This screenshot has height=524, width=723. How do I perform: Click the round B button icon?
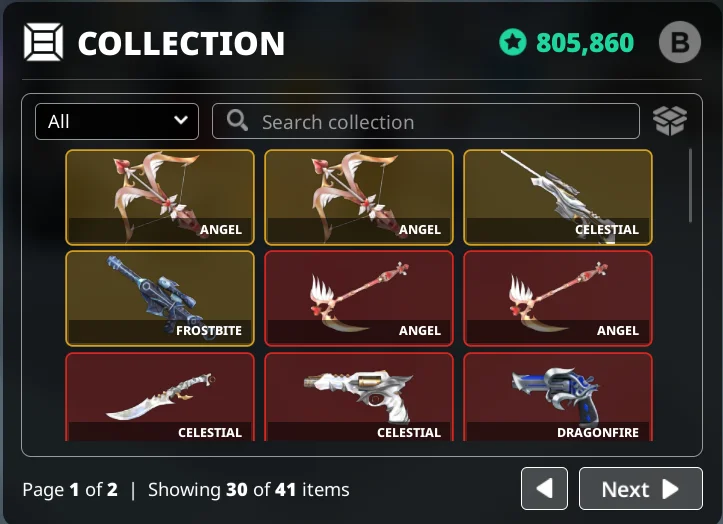(680, 42)
